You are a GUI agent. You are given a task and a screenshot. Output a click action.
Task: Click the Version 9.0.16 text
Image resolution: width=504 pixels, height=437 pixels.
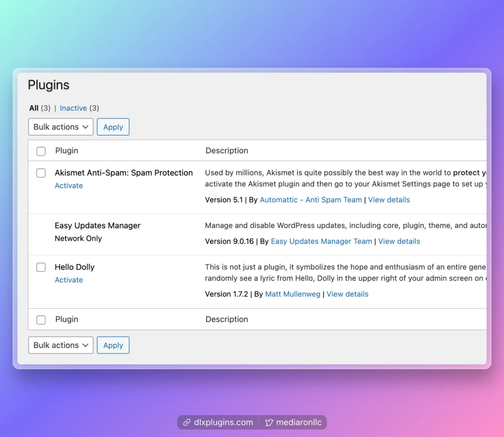[x=229, y=241]
